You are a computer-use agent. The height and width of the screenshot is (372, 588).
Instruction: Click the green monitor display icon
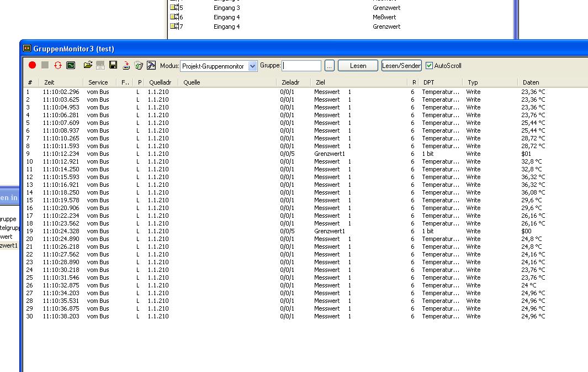71,65
